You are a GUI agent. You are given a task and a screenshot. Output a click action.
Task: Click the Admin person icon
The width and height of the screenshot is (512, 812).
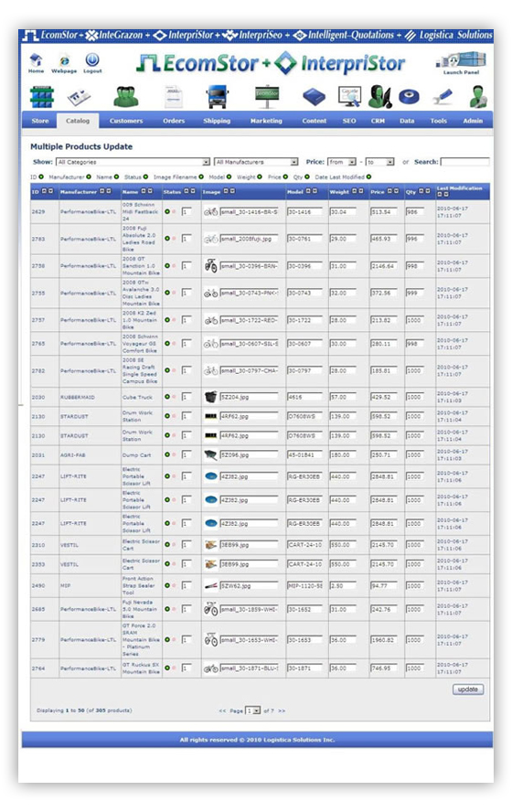coord(476,97)
